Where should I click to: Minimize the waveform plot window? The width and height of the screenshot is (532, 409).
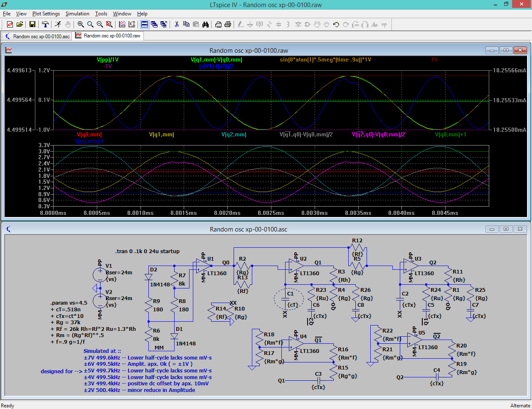coord(492,50)
